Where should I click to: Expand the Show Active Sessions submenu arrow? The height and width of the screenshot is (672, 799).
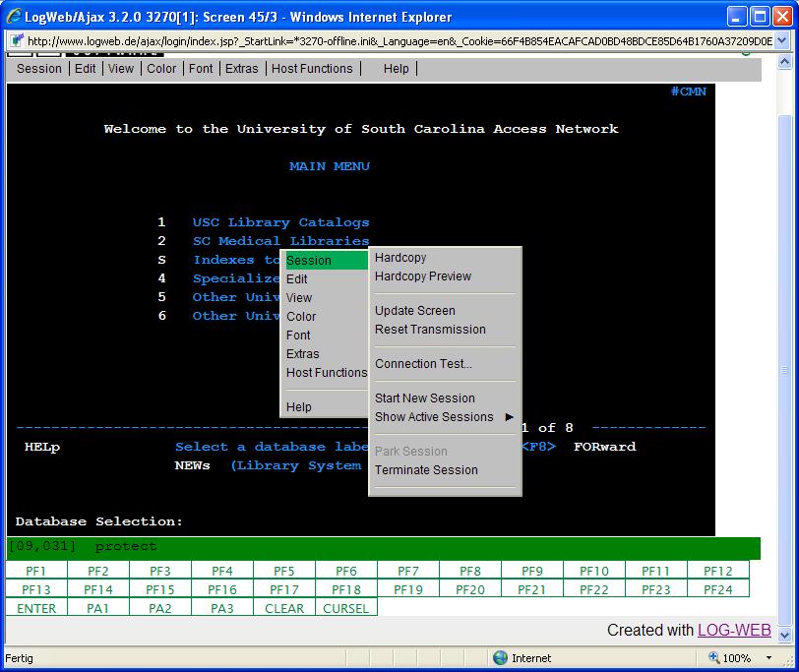(x=509, y=417)
